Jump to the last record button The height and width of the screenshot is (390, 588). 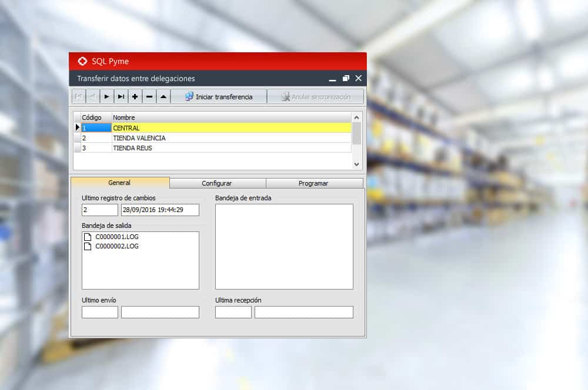click(x=121, y=97)
